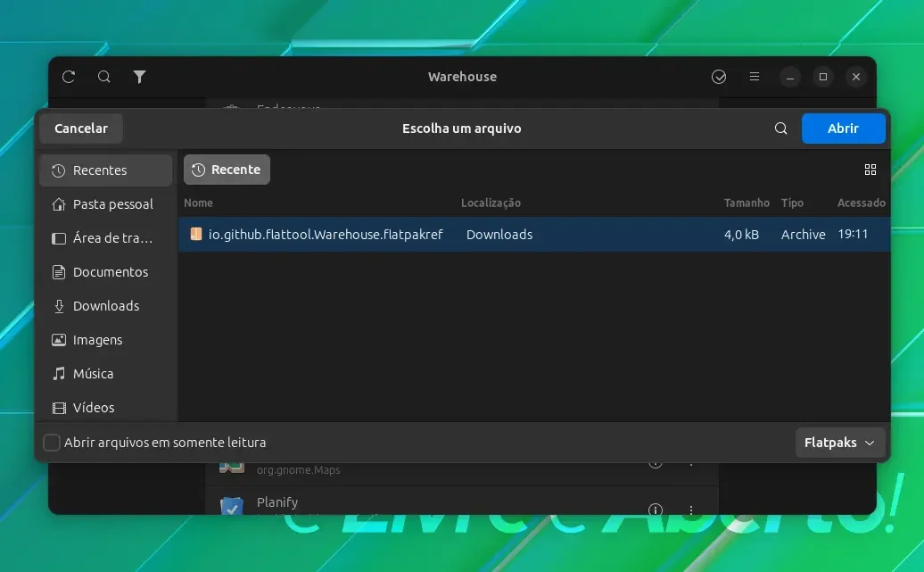Click the Planify app icon in Warehouse list
924x572 pixels.
coord(232,505)
